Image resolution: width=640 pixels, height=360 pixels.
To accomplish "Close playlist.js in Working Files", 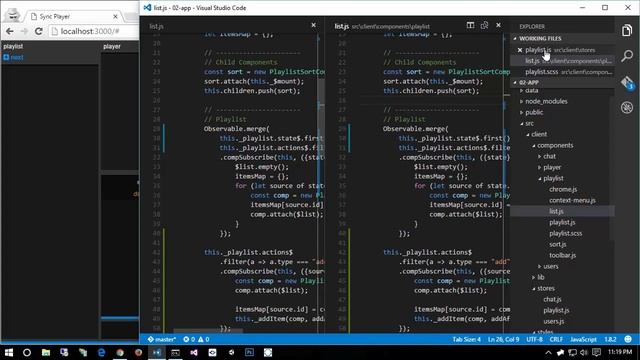I will (x=520, y=50).
